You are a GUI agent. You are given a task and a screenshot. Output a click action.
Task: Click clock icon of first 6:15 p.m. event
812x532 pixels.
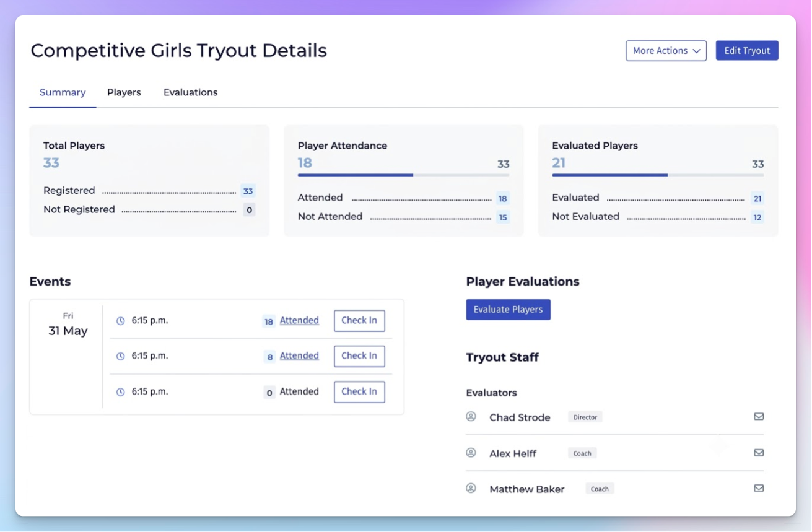(121, 321)
